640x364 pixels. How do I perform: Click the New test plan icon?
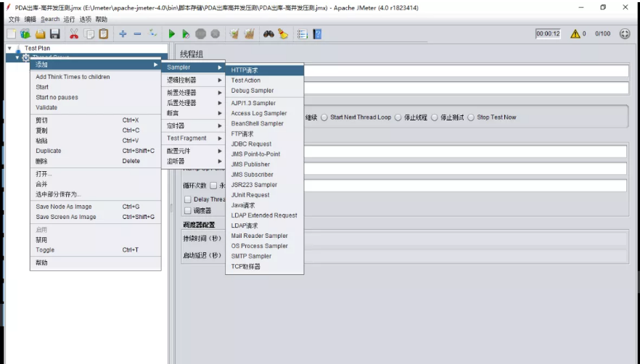tap(12, 34)
